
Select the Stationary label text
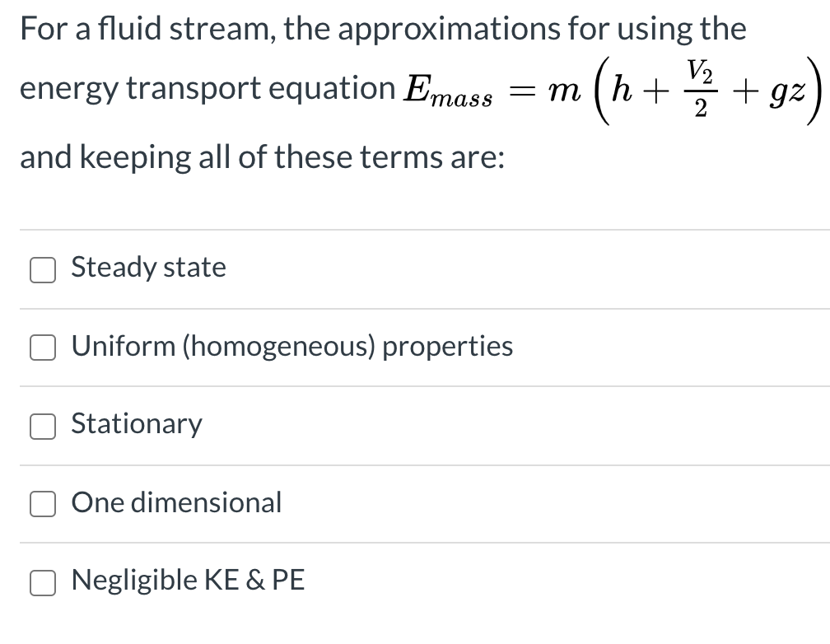pos(136,423)
